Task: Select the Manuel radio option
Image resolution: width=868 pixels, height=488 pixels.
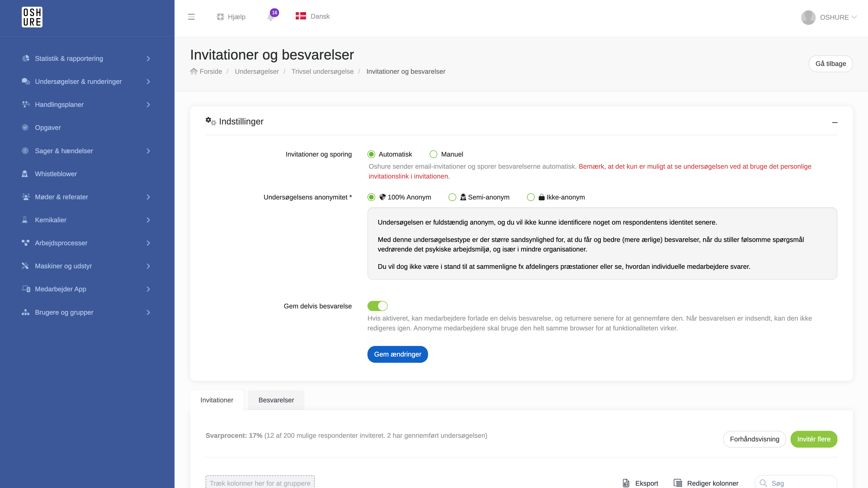Action: tap(433, 154)
